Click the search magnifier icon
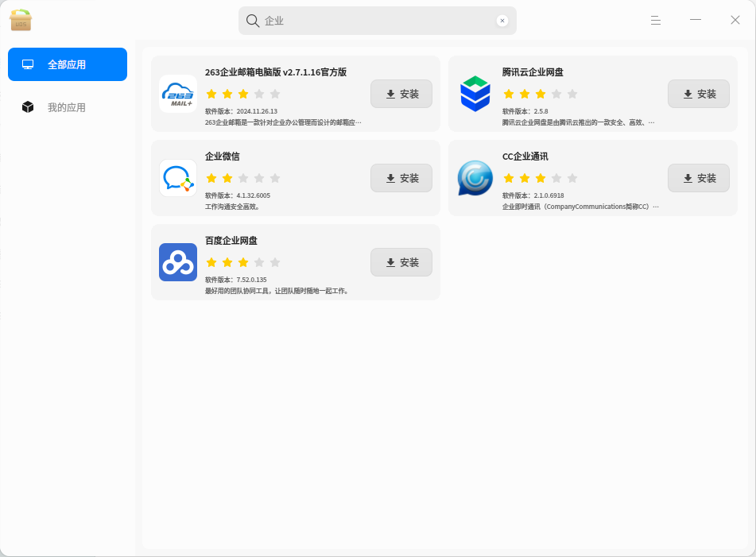 coord(253,21)
